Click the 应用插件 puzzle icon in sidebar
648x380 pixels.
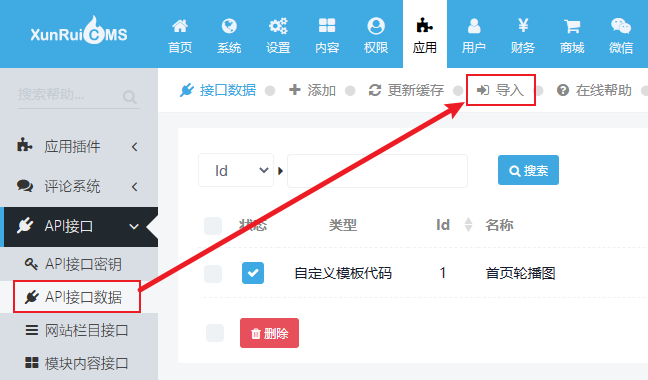(24, 145)
